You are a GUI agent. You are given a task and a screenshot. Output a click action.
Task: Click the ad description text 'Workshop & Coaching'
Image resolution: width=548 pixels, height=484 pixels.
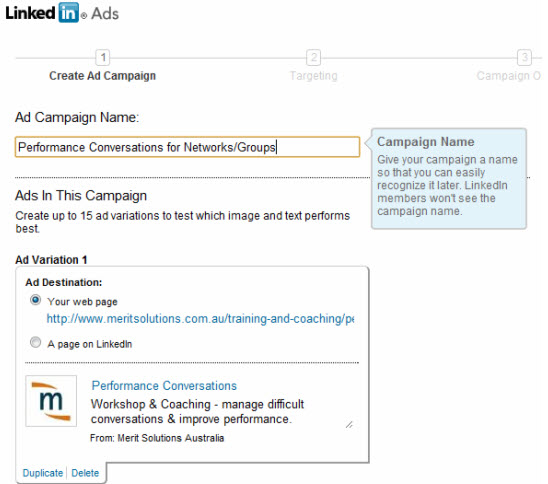(x=151, y=404)
